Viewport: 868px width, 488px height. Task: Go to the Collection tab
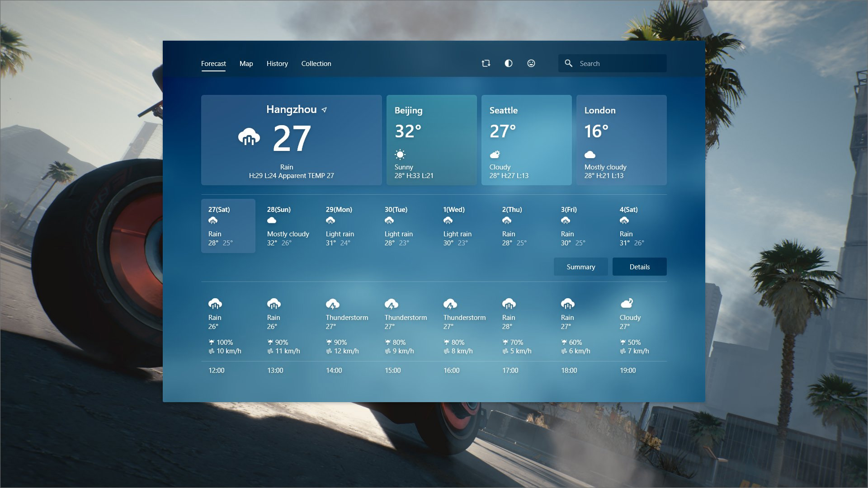tap(316, 64)
